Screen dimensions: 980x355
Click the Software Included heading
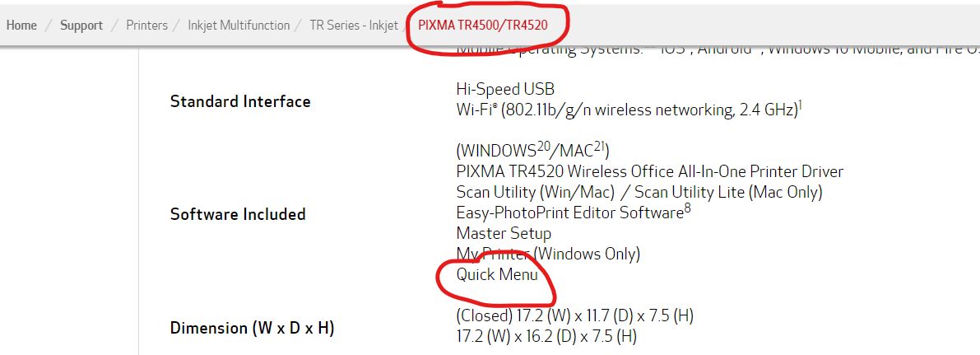tap(238, 214)
